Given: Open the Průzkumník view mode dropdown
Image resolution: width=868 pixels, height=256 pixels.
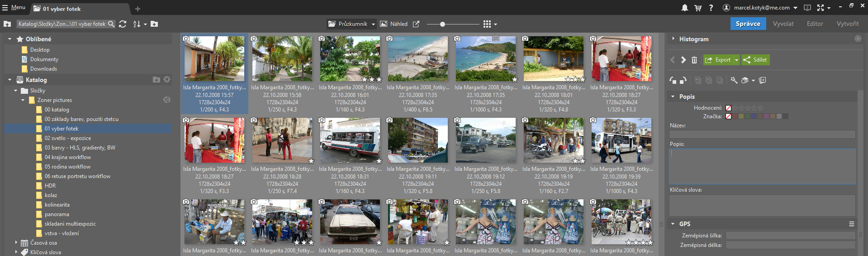Looking at the screenshot, I should pos(373,24).
